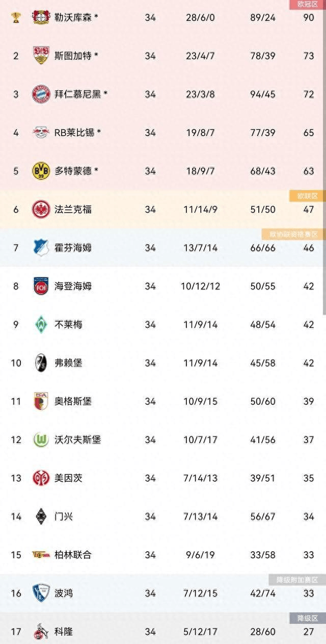Click the Bayer Leverkusen club crest
Screen dimensions: 326x644
pos(41,17)
